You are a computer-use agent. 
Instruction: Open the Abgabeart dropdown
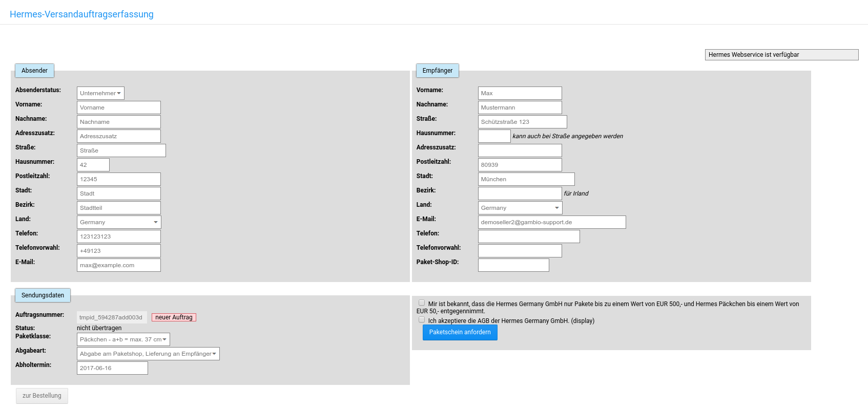pos(148,354)
